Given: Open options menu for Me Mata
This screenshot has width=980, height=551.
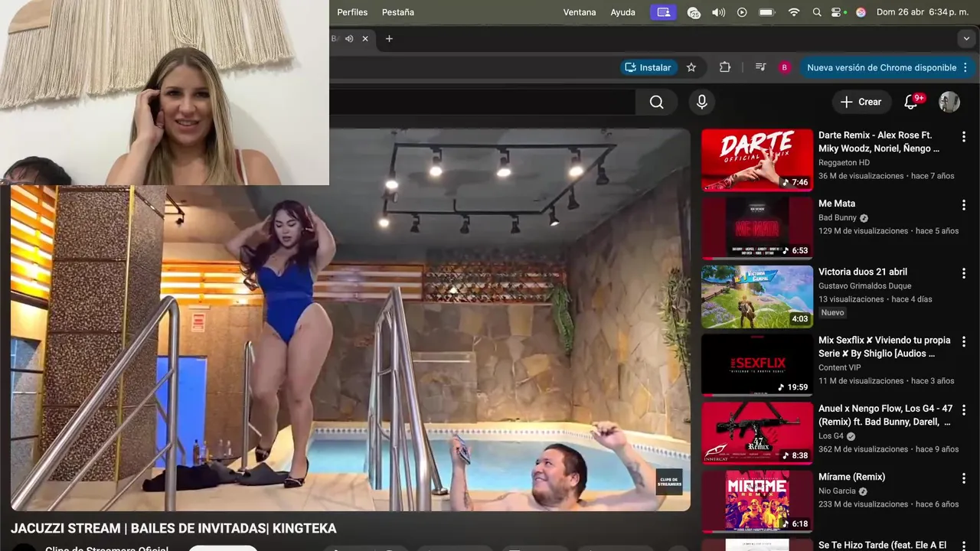Looking at the screenshot, I should click(x=964, y=205).
